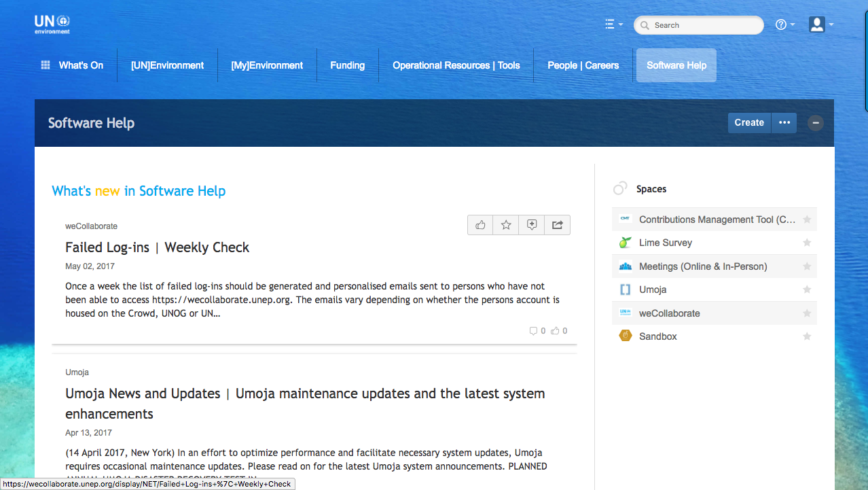This screenshot has height=490, width=868.
Task: Click the weCollaborate label above Failed Log-ins
Action: coord(92,226)
